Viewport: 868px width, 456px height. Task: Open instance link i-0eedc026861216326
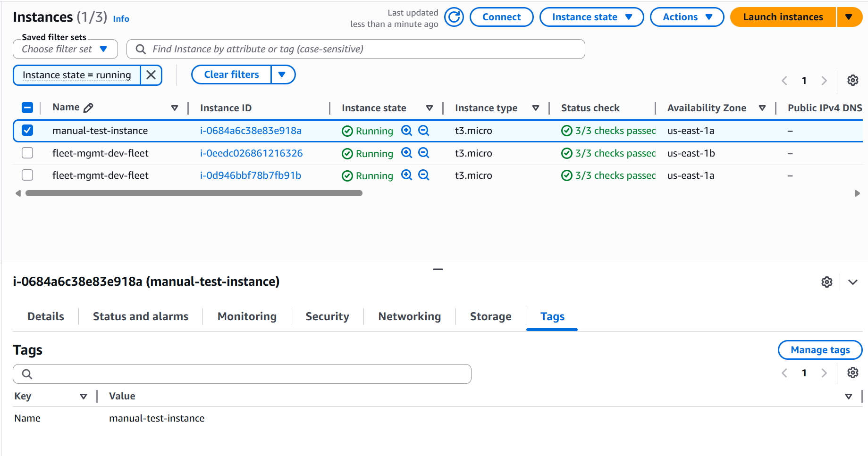(x=251, y=153)
